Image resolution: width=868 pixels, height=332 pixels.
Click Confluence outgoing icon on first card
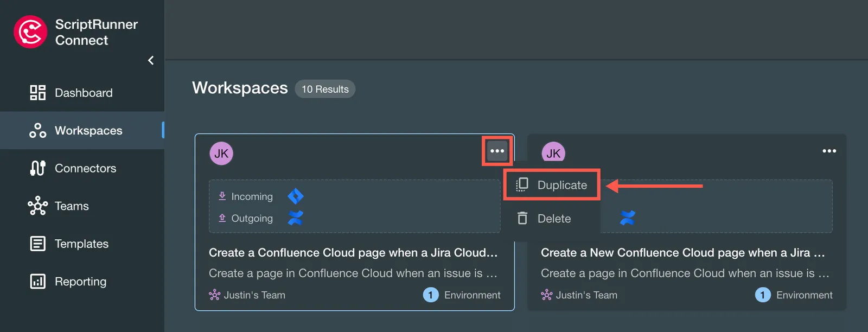[x=296, y=218]
